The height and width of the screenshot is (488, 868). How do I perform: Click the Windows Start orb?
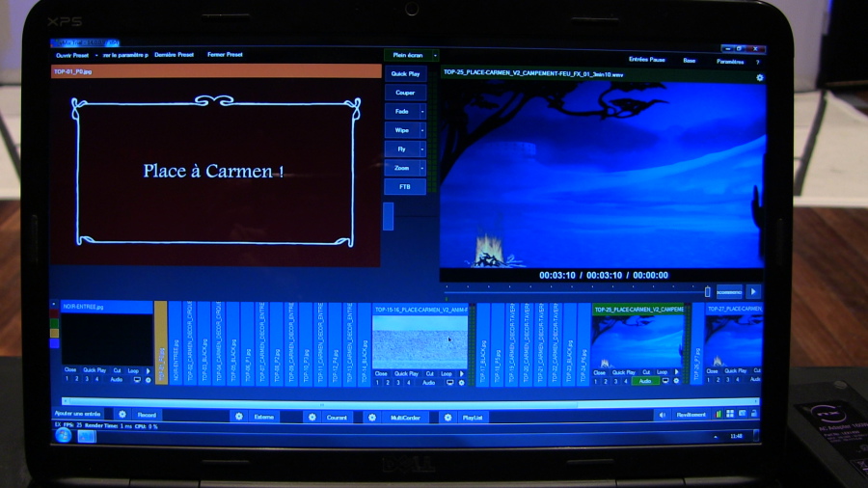coord(64,435)
